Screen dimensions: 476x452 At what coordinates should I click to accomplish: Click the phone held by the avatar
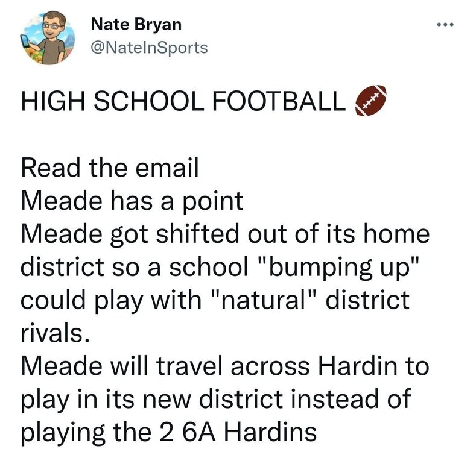click(25, 41)
